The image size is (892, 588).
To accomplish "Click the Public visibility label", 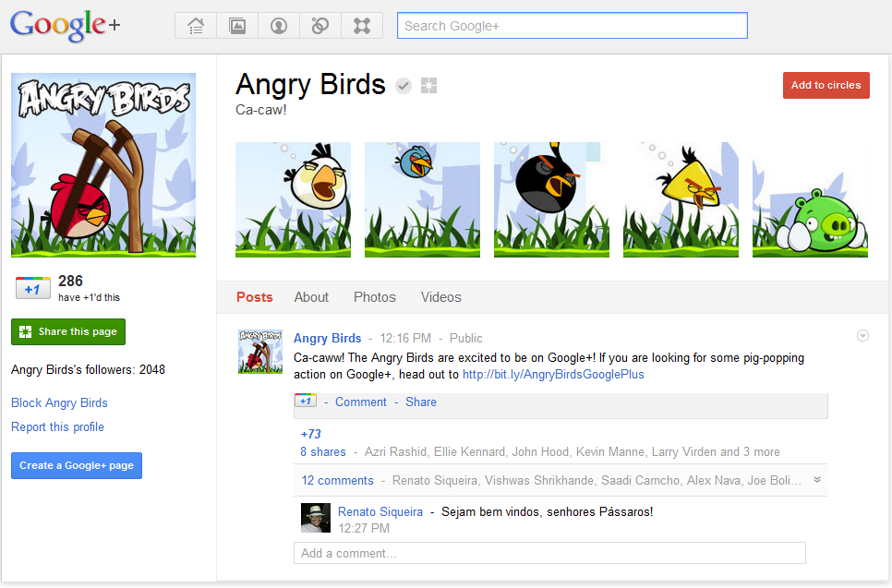I will click(x=466, y=338).
